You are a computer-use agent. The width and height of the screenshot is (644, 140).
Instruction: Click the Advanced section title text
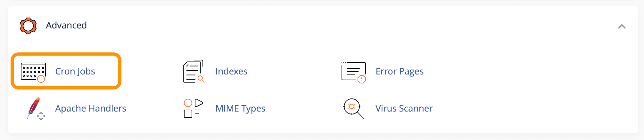coord(66,25)
